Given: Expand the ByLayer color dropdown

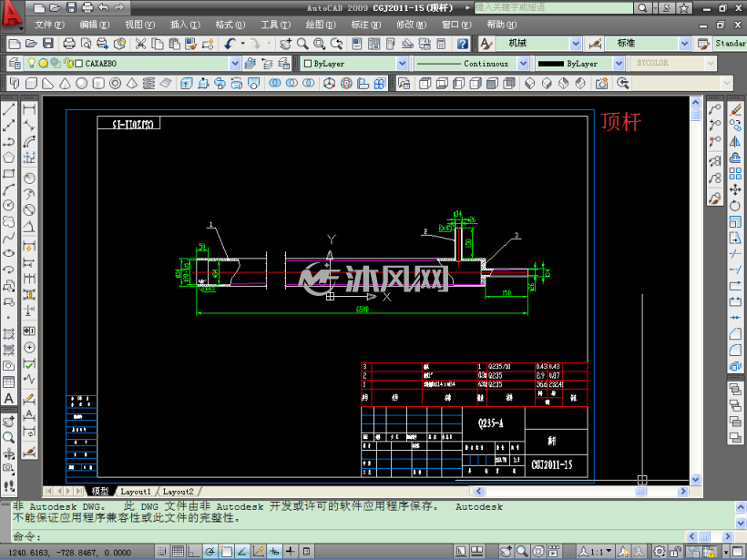Looking at the screenshot, I should (x=355, y=64).
